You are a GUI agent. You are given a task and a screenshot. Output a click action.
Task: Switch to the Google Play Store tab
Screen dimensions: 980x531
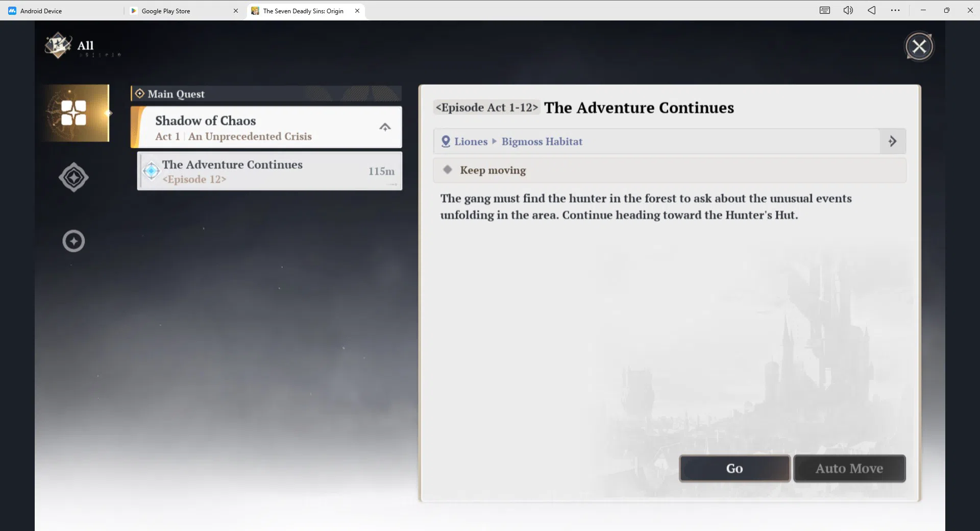point(166,11)
